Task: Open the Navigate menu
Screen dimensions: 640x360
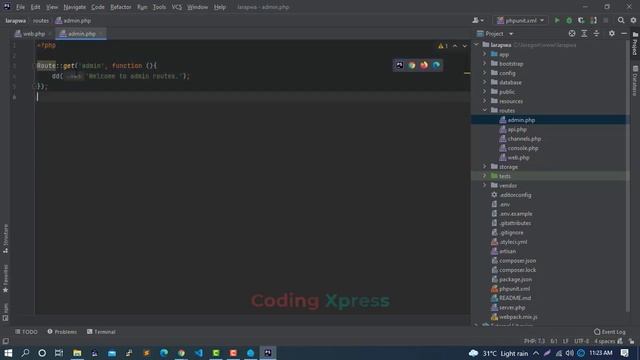Action: [x=75, y=7]
